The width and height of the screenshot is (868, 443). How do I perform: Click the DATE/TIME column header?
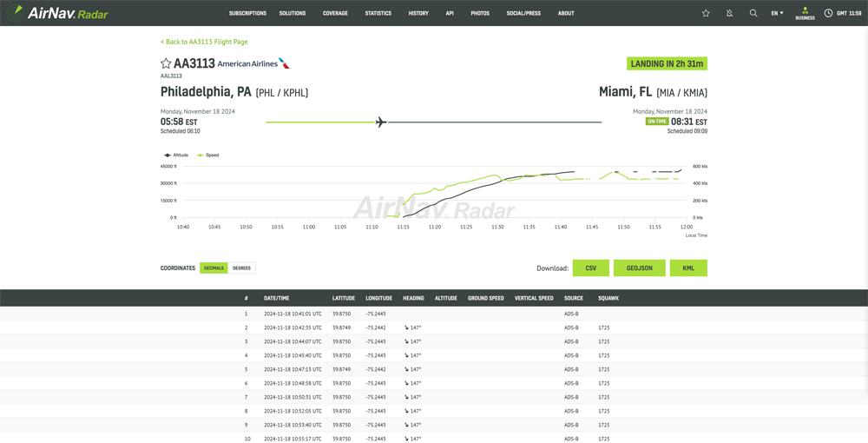pyautogui.click(x=276, y=298)
